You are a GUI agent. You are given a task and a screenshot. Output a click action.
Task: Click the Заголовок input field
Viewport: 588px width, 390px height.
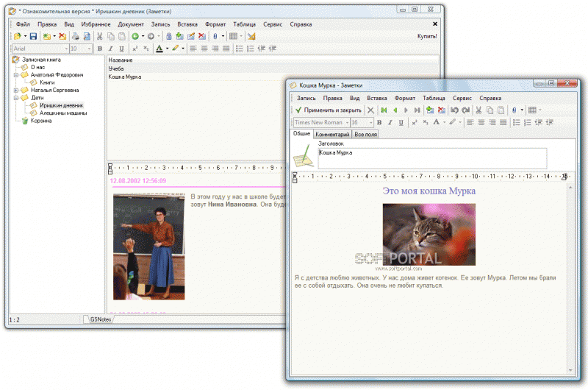[432, 158]
